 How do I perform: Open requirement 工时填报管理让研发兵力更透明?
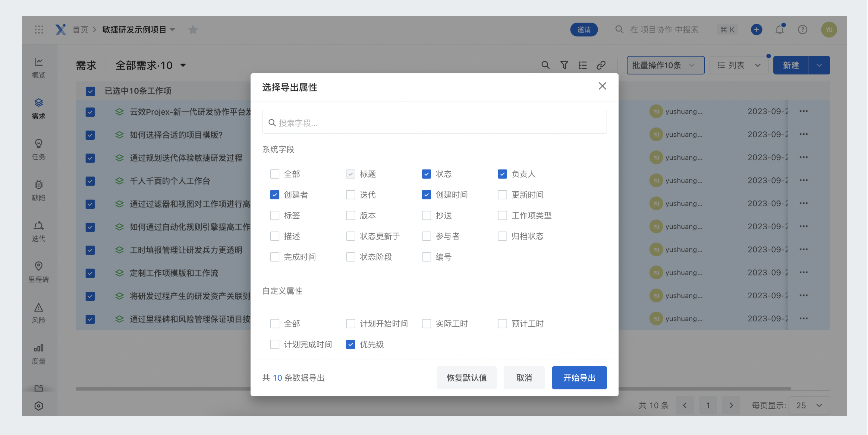point(186,250)
